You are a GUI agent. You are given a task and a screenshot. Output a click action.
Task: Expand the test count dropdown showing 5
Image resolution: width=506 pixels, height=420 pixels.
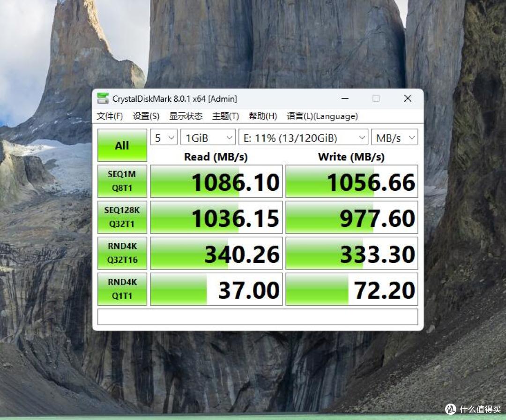click(164, 138)
